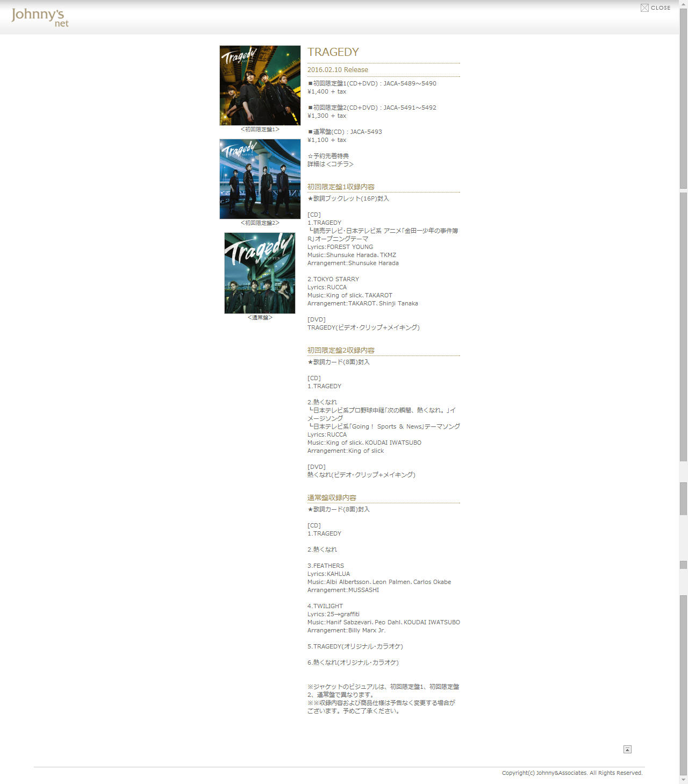
Task: Click TRAGEDY(ビデオ・クリップ+メイキング) DVD line
Action: click(x=363, y=327)
